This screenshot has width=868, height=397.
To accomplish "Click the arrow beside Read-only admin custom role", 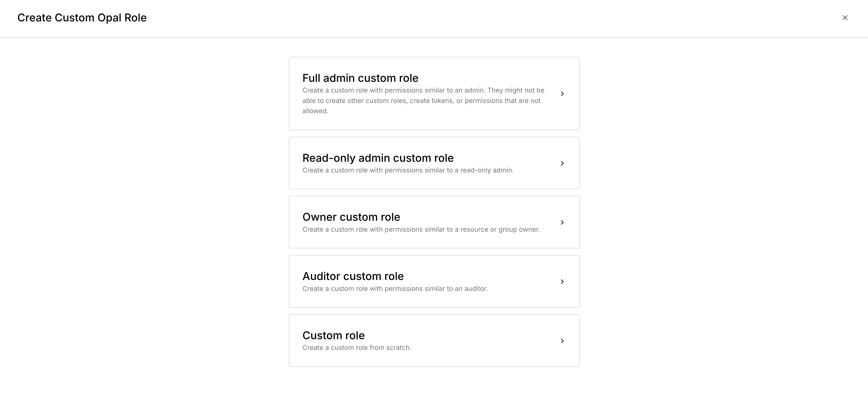I will tap(562, 164).
